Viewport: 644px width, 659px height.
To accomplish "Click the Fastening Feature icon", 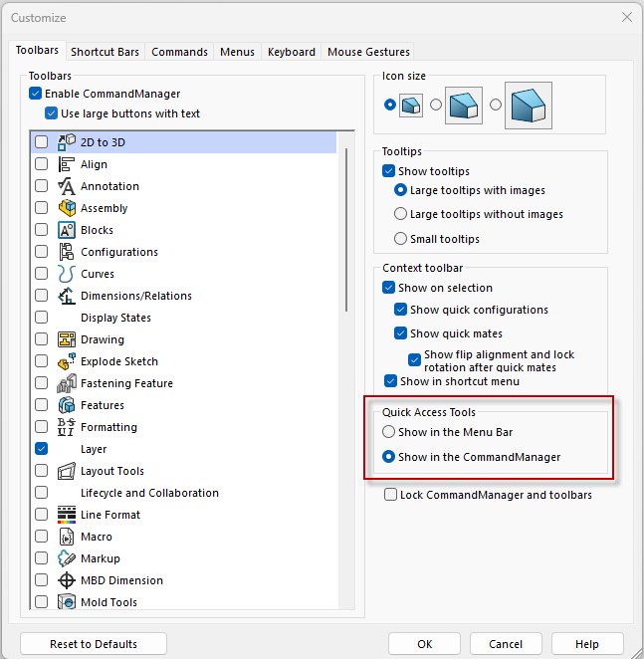I will (67, 383).
